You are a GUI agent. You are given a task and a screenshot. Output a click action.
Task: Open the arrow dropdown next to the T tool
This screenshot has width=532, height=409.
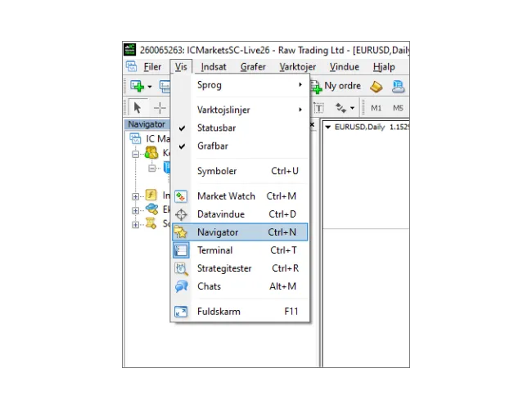pyautogui.click(x=352, y=108)
